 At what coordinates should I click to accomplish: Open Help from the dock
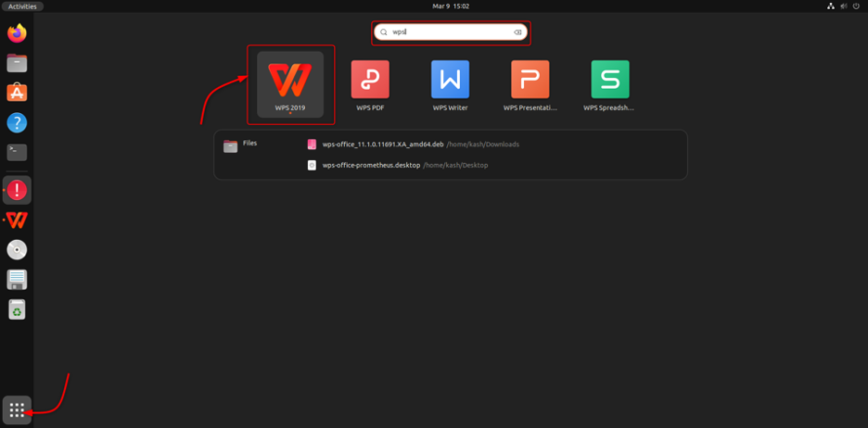pyautogui.click(x=18, y=122)
